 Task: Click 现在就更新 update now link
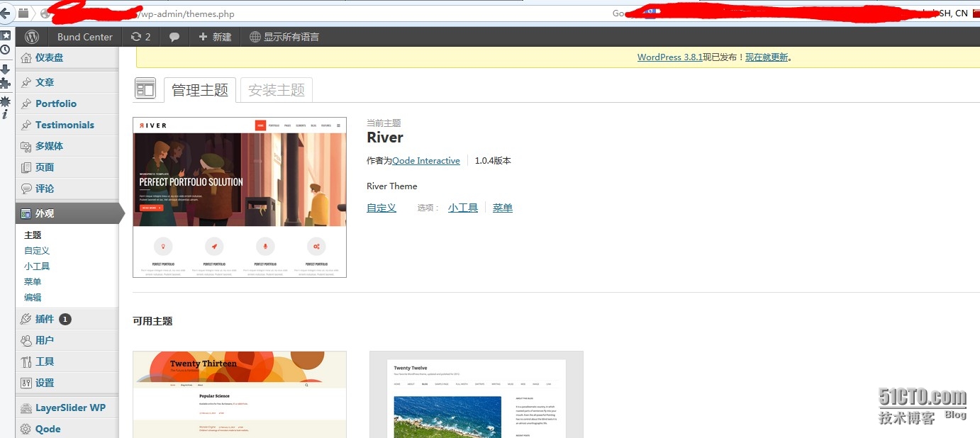766,57
